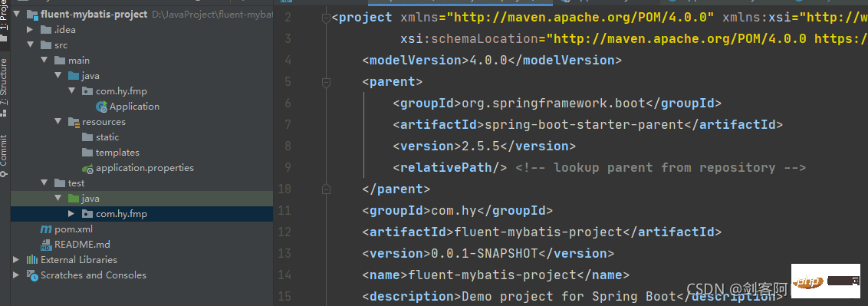The height and width of the screenshot is (306, 868).
Task: Expand the selected com.hy.fmp test package
Action: coord(72,214)
